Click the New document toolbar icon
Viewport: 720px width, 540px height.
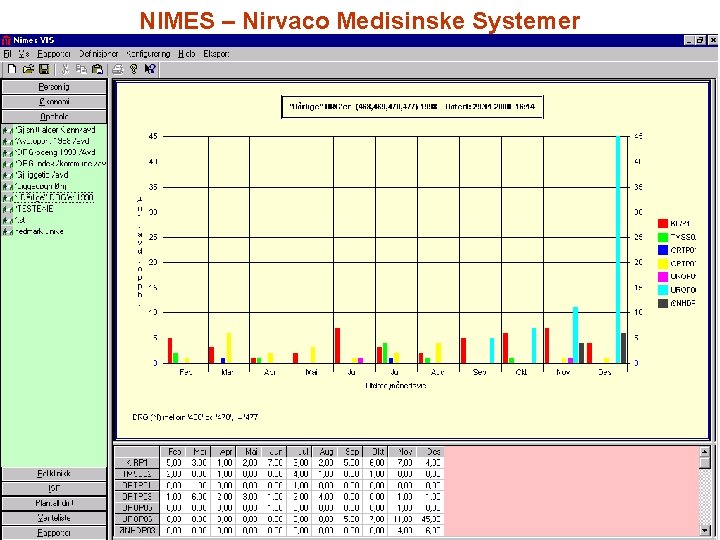[12, 69]
